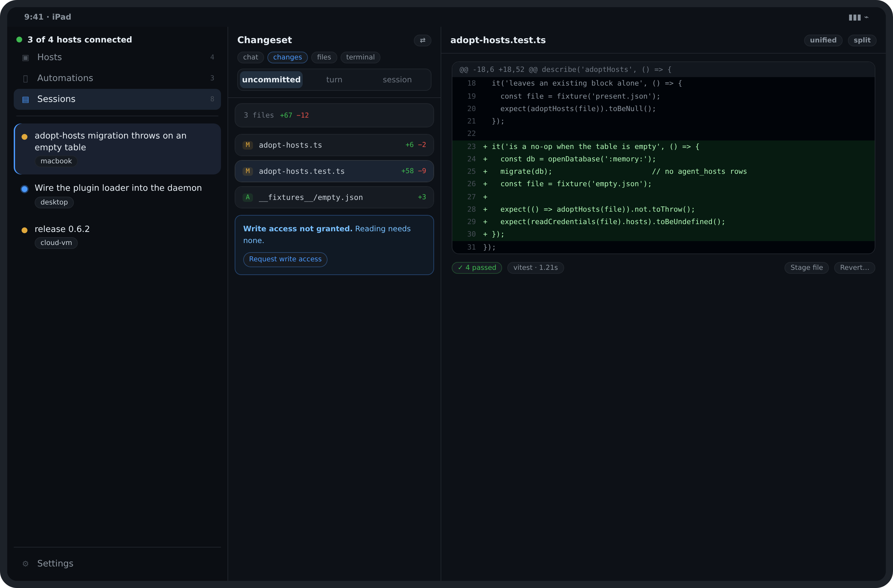This screenshot has width=893, height=588.
Task: Click the wifi indicator in status bar
Action: (x=866, y=17)
